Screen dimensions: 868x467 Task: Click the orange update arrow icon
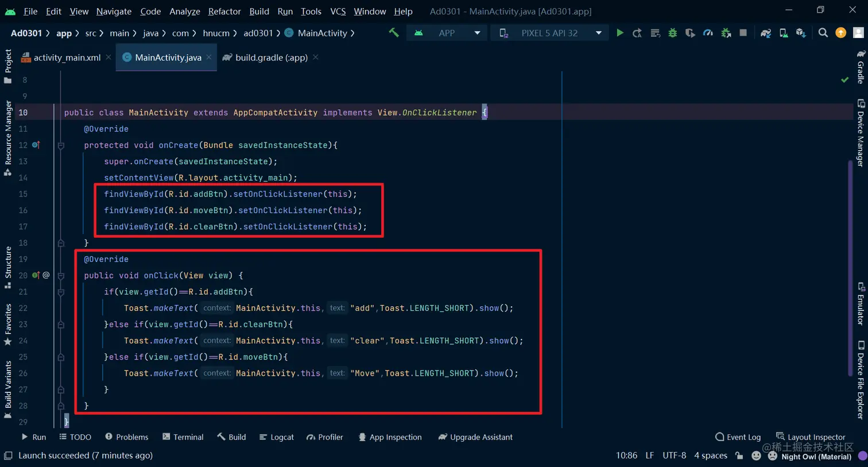pos(841,33)
